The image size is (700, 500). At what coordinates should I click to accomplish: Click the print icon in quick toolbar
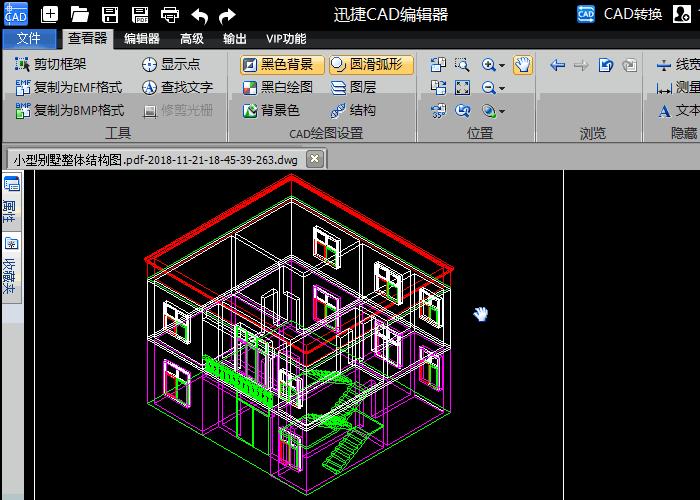pyautogui.click(x=170, y=14)
